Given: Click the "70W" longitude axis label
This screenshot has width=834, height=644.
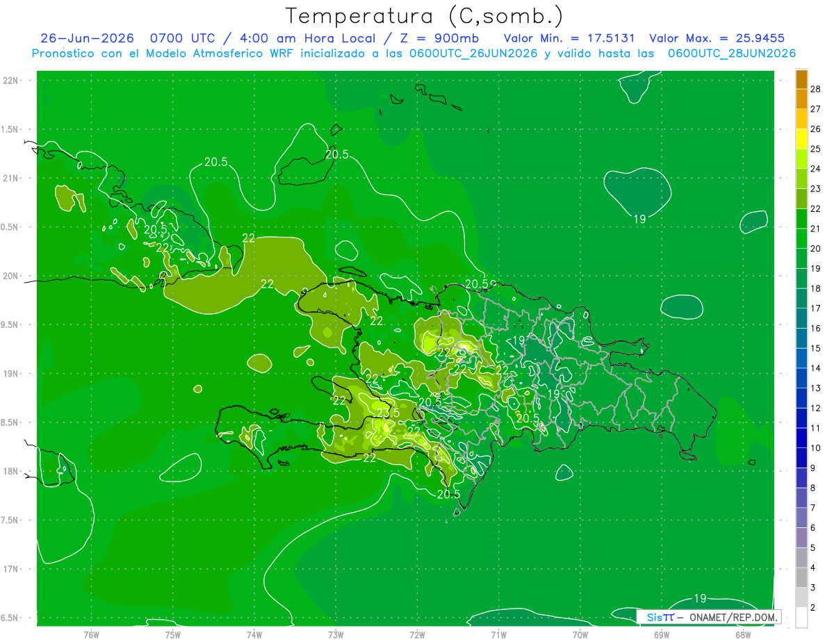Looking at the screenshot, I should (580, 634).
